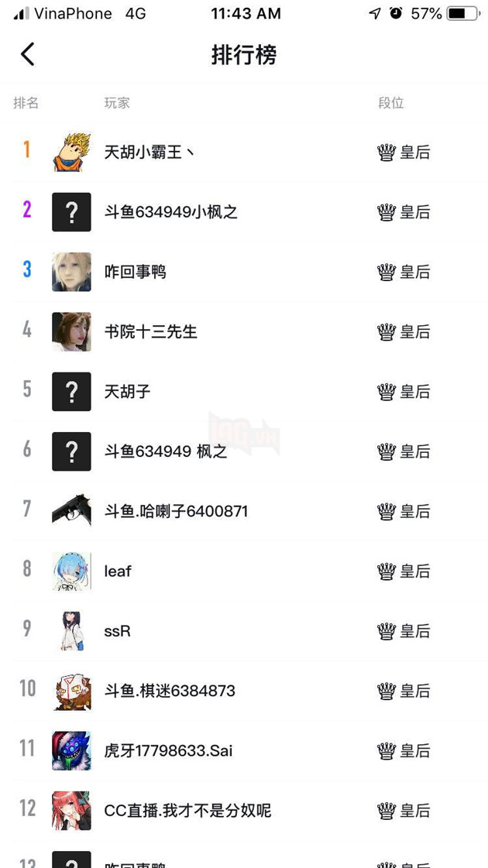This screenshot has height=868, width=488.
Task: Select player 斗鱼.棋迷6384873
Action: pyautogui.click(x=170, y=691)
